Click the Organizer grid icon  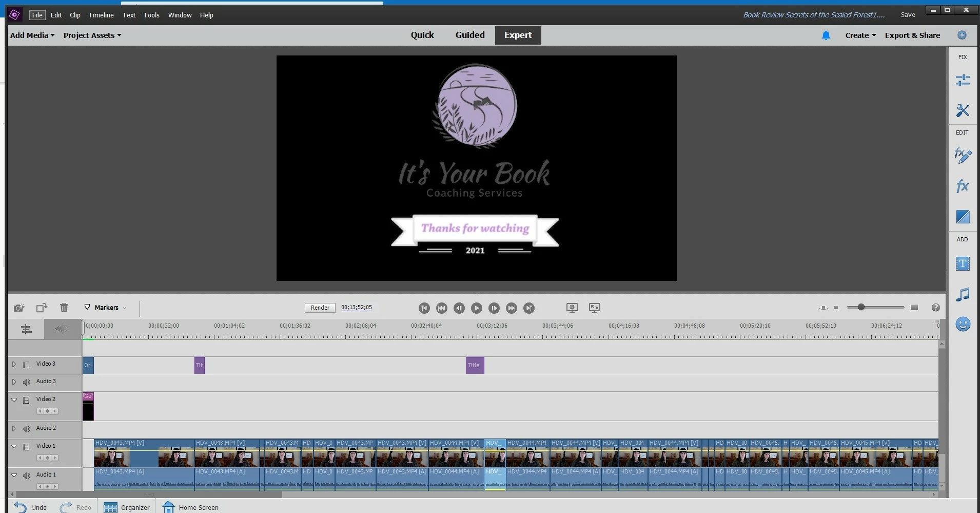tap(110, 507)
